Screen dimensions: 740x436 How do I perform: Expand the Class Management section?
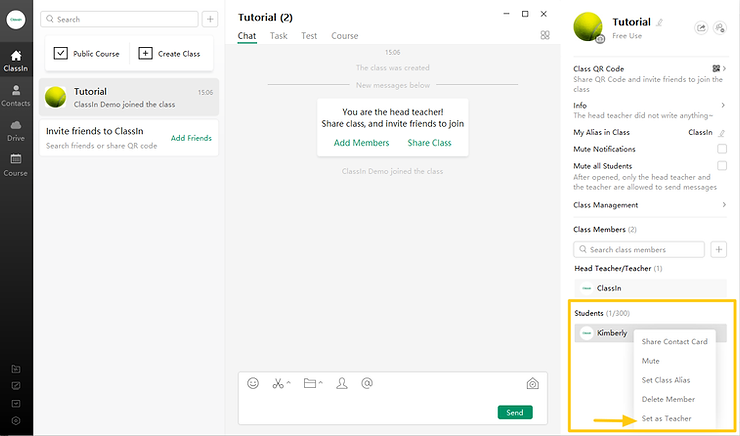pos(723,205)
